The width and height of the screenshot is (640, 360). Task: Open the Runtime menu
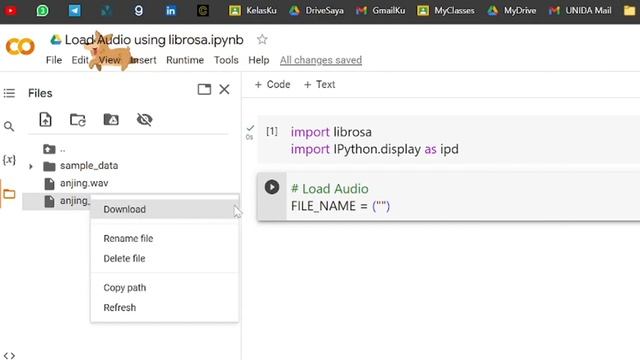185,60
